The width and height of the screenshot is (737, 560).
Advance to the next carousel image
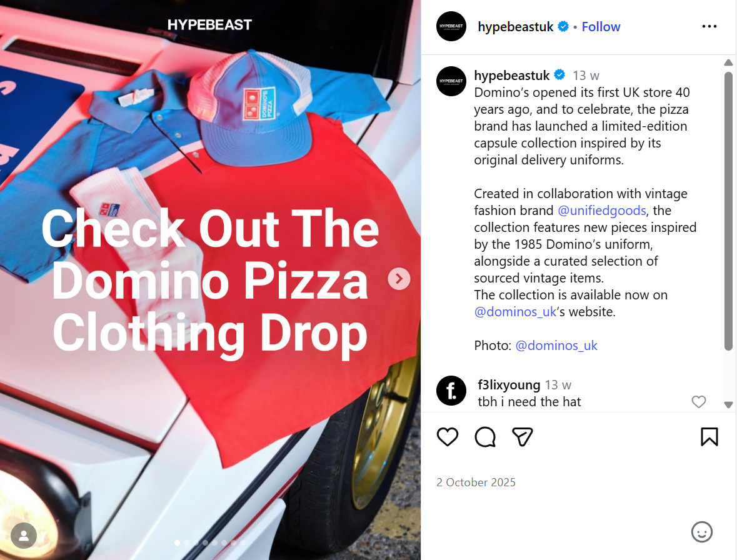(399, 279)
